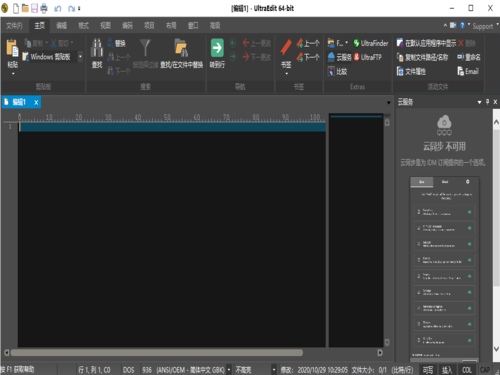
Task: Toggle the insert mode status indicator
Action: pos(447,370)
